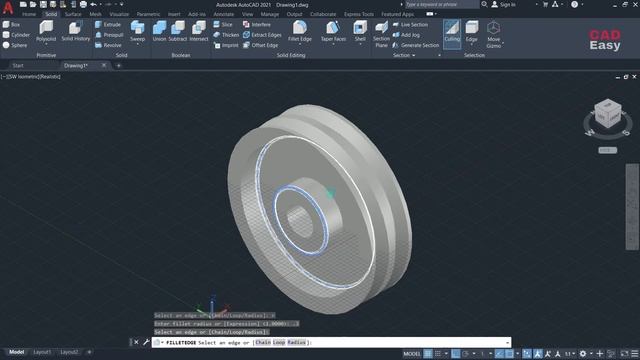Click the Save icon in quick access toolbar
Viewport: 640px width, 360px height.
point(43,4)
